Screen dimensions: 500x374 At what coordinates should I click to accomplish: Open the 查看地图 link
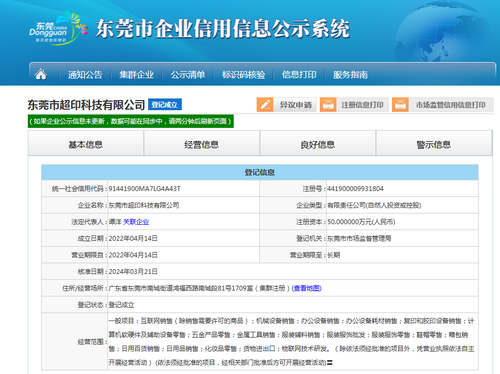click(307, 288)
